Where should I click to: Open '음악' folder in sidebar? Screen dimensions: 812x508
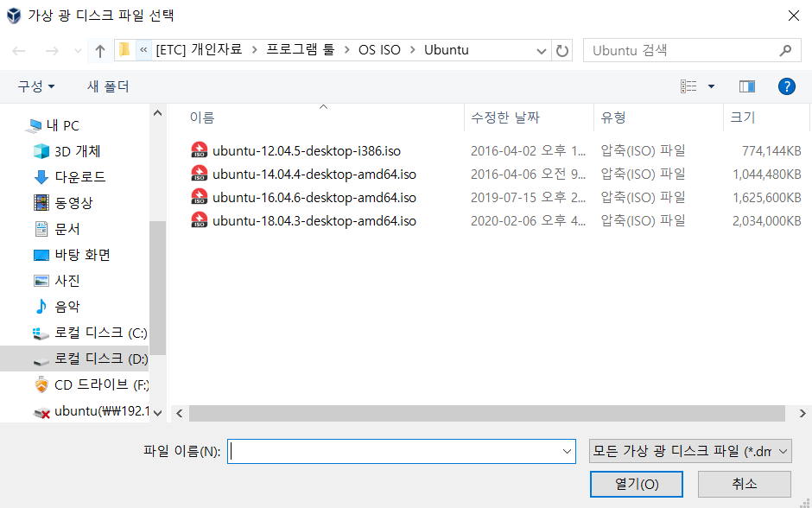click(67, 307)
